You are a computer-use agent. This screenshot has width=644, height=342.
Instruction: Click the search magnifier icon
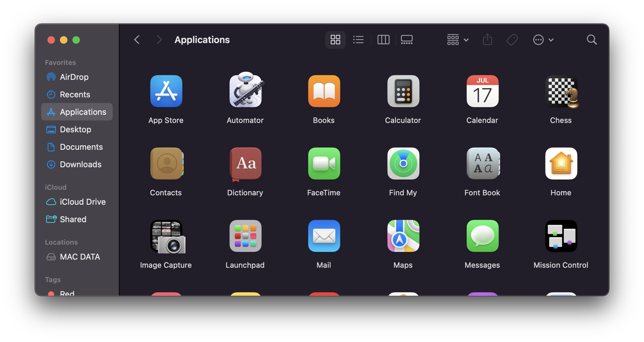pyautogui.click(x=592, y=40)
